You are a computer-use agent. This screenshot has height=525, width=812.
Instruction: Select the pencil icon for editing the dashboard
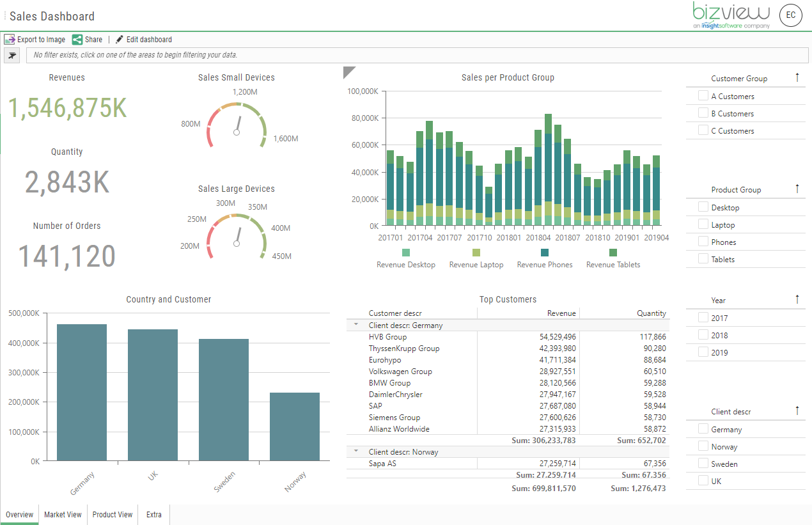(119, 39)
